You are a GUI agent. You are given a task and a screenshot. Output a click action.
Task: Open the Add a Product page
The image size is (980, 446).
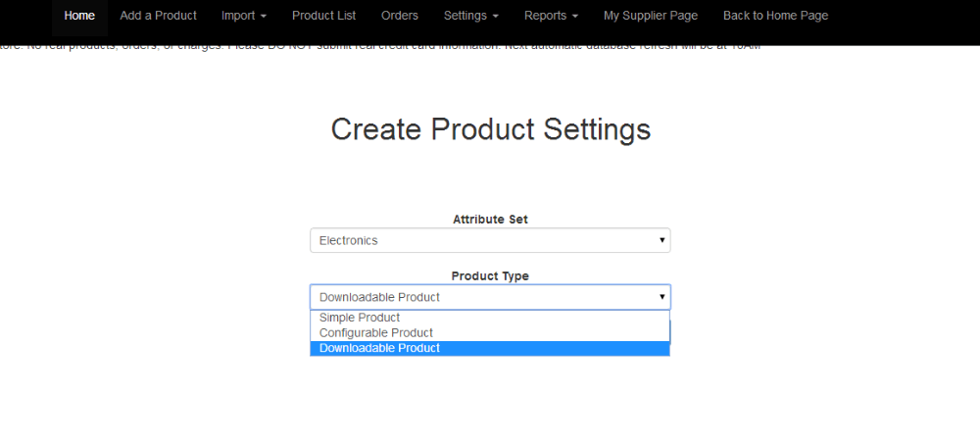[x=158, y=16]
